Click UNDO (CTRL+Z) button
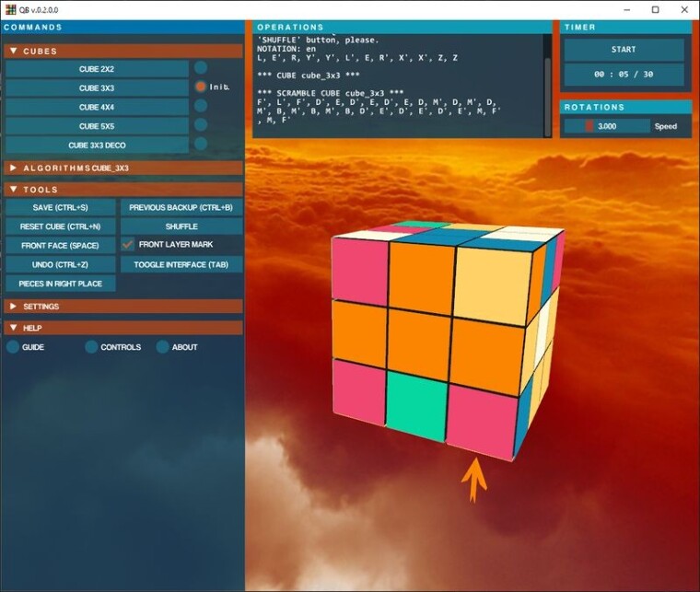Viewport: 700px width, 592px height. click(60, 264)
